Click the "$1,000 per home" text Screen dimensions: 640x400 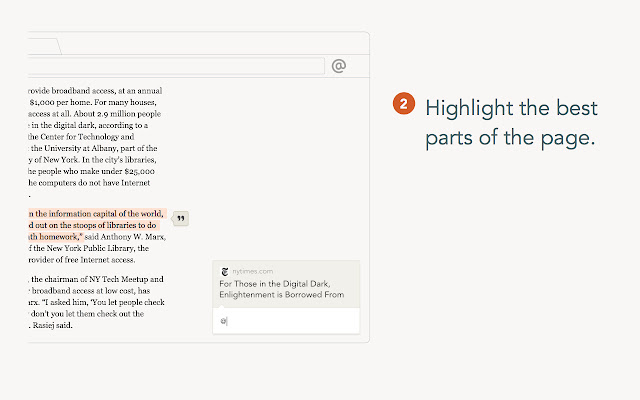(64, 101)
